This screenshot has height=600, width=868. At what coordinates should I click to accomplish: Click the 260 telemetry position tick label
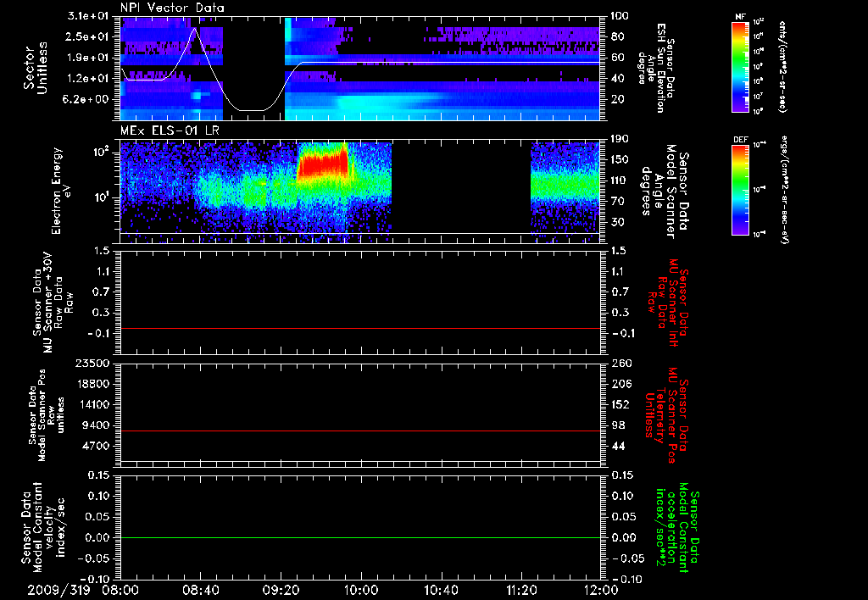coord(620,364)
